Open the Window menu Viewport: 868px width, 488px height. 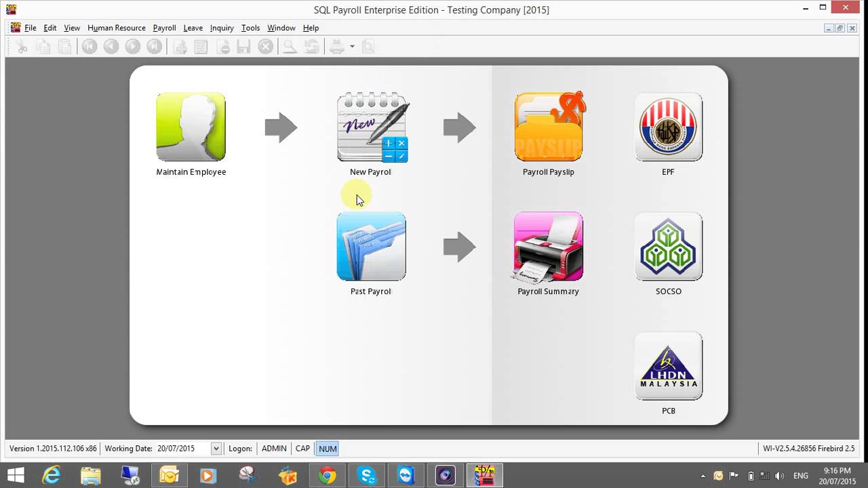pos(281,28)
